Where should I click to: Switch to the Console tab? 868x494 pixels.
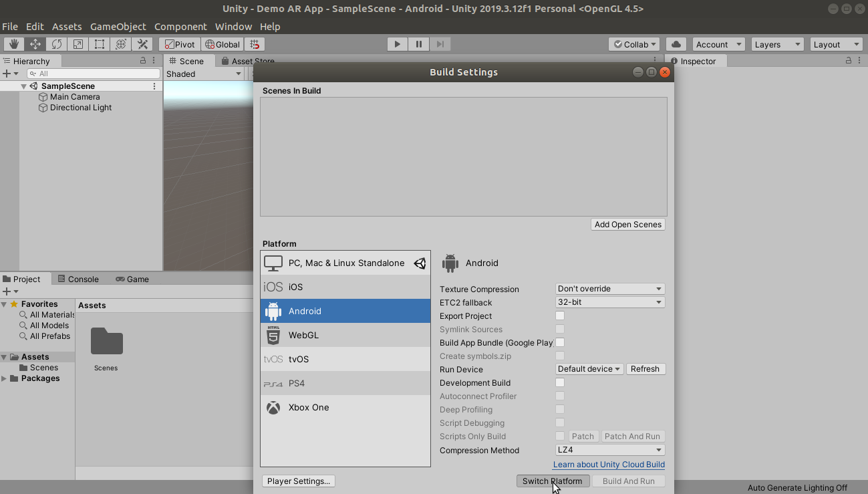(78, 279)
